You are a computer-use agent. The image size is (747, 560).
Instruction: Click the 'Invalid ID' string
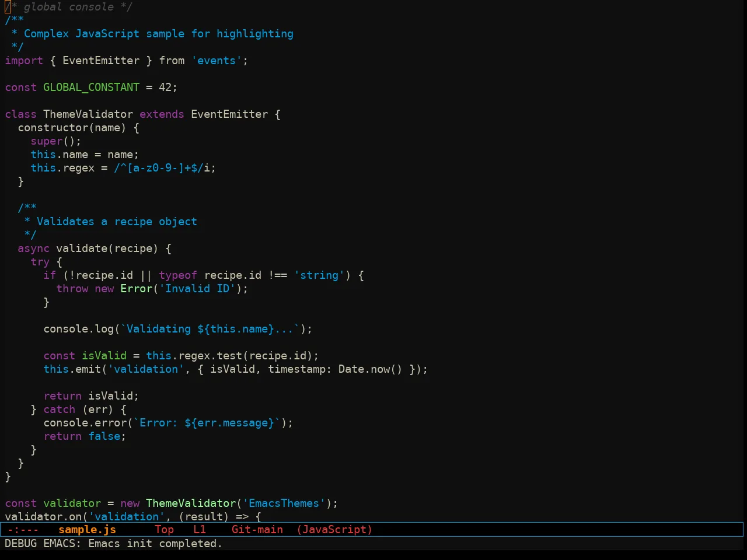(197, 289)
